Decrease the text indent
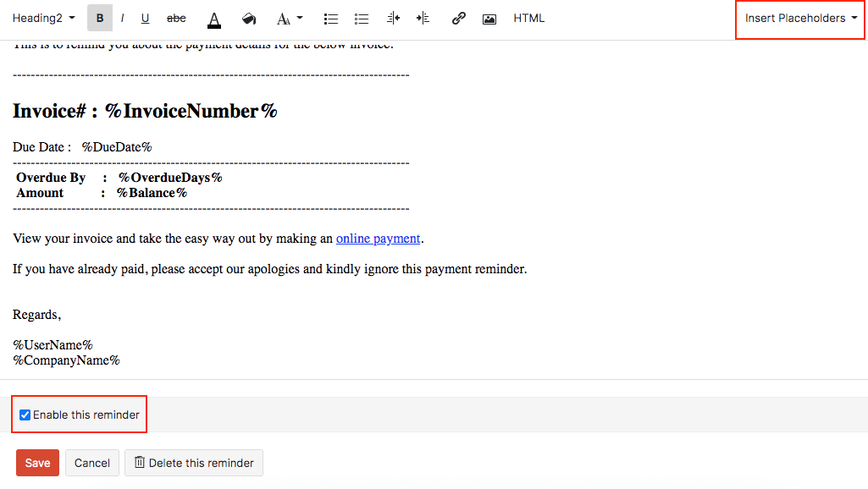Screen dimensions: 868x489 (393, 19)
